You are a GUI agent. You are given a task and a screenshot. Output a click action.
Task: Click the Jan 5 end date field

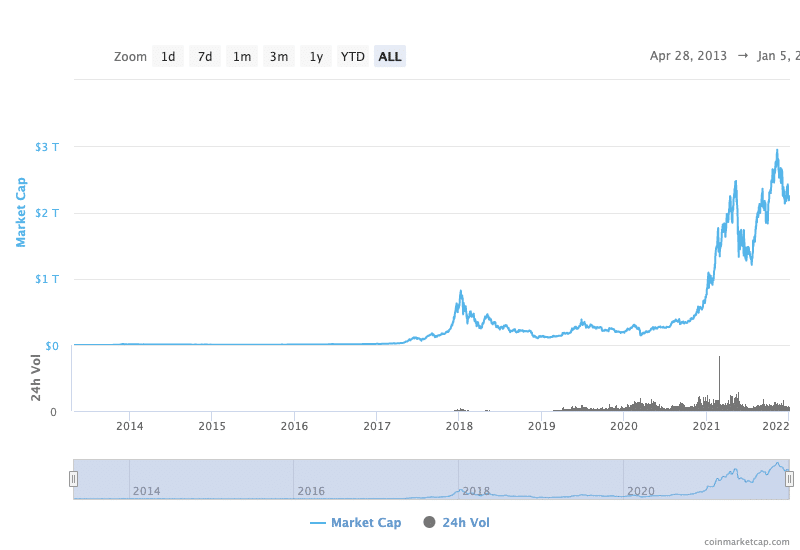pos(778,56)
